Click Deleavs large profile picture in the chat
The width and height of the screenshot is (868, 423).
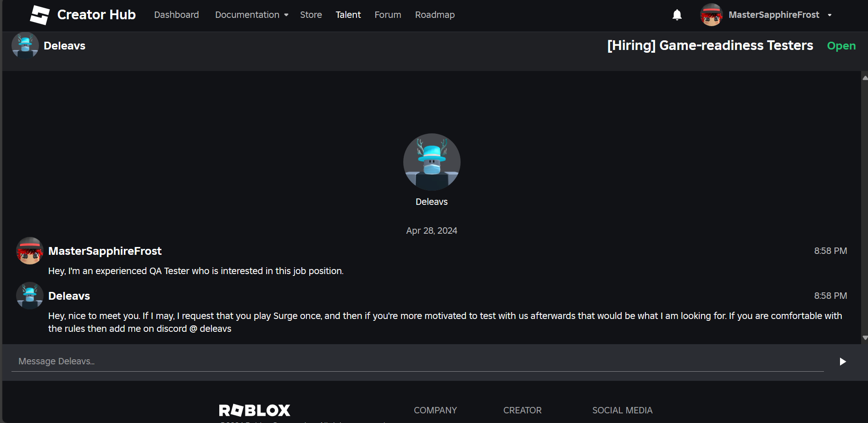pos(431,162)
